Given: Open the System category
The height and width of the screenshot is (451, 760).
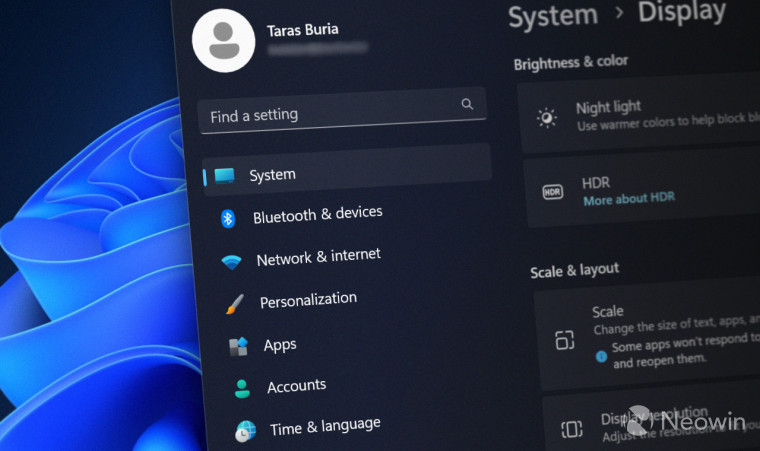Looking at the screenshot, I should pos(347,170).
